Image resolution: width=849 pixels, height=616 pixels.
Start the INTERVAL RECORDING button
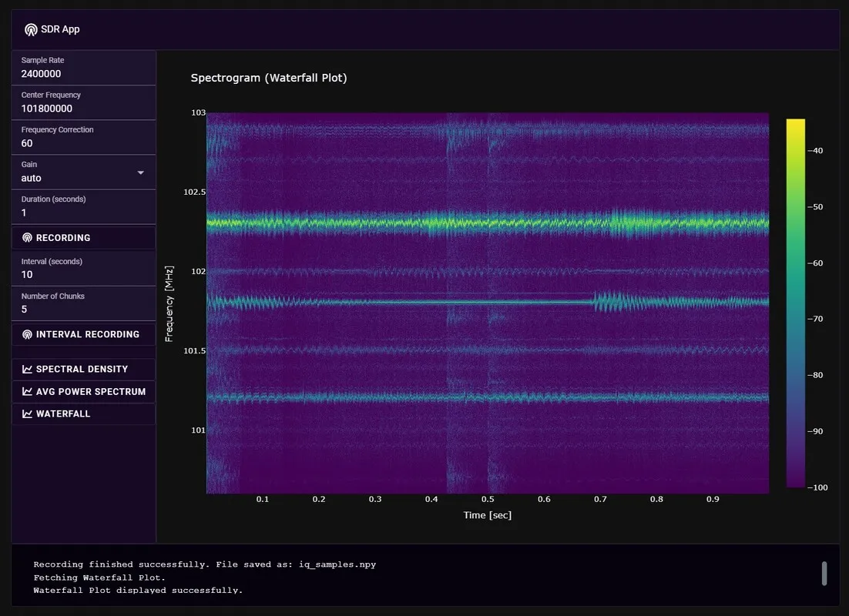pos(83,334)
